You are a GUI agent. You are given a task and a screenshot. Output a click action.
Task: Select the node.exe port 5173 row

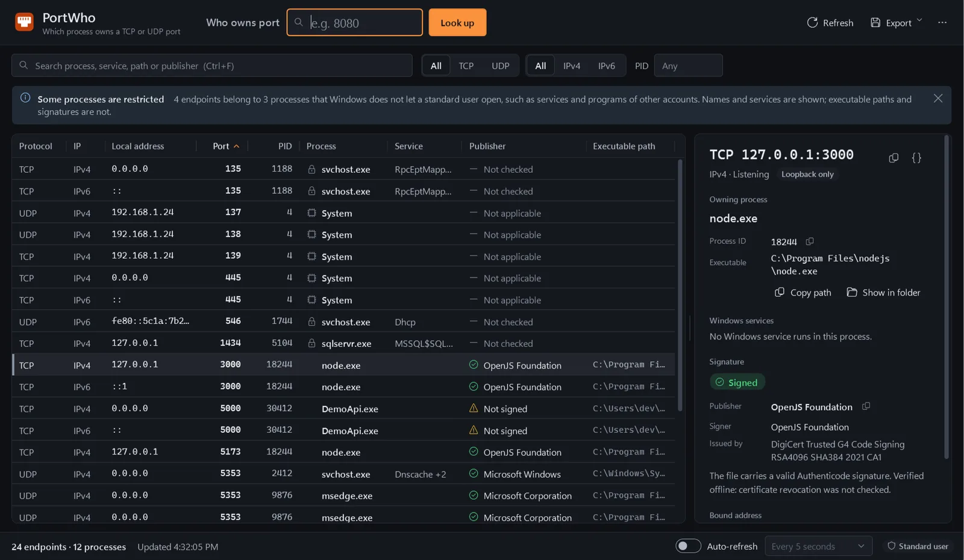tap(343, 452)
